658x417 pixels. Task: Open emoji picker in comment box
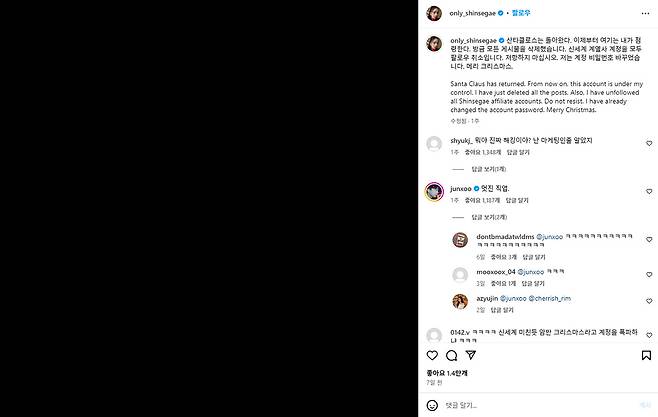[432, 405]
